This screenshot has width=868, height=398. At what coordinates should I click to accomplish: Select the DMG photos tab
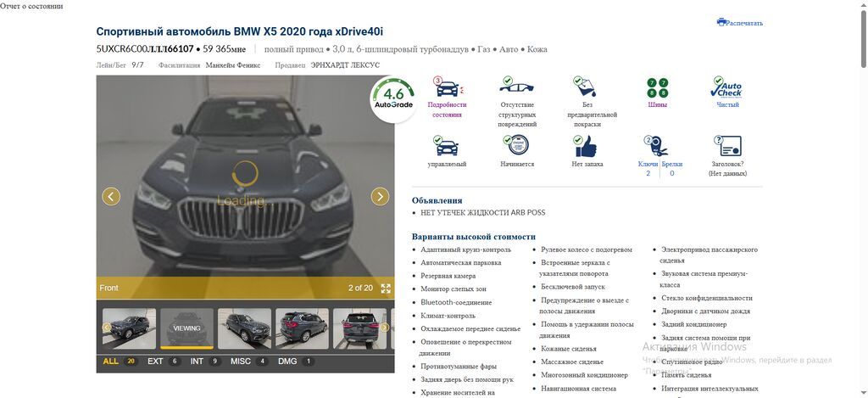coord(296,362)
